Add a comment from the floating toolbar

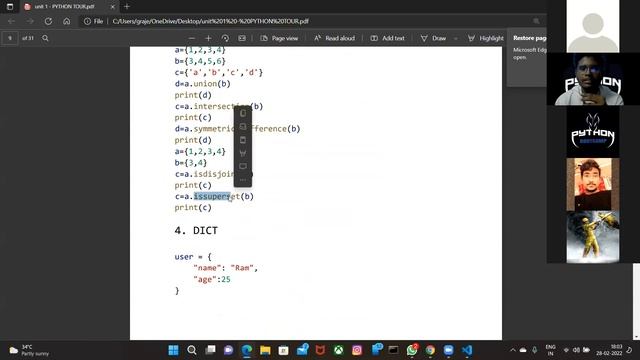[x=243, y=166]
